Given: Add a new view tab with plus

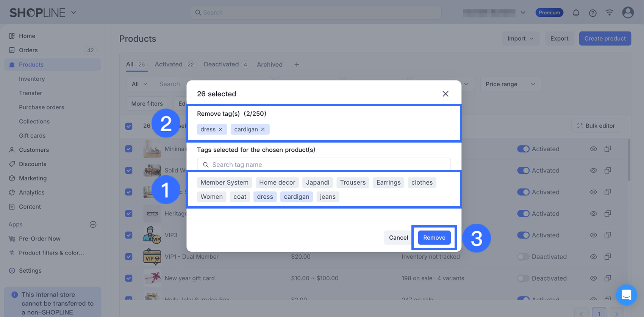Looking at the screenshot, I should pos(297,65).
